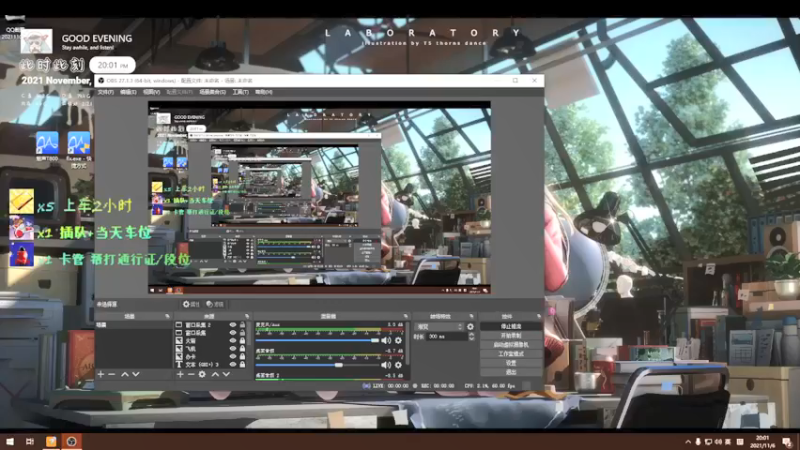800x450 pixels.
Task: Start the virtual camera with 启动虚拟摄像机
Action: (x=511, y=345)
